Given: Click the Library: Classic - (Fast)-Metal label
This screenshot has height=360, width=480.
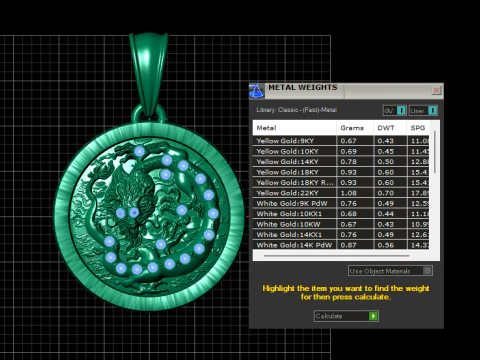Looking at the screenshot, I should 297,110.
